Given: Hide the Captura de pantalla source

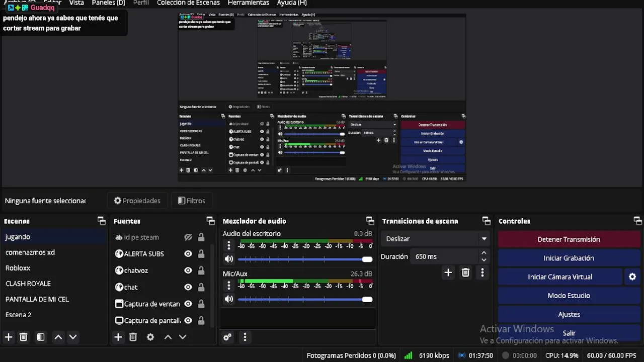Looking at the screenshot, I should pos(188,320).
